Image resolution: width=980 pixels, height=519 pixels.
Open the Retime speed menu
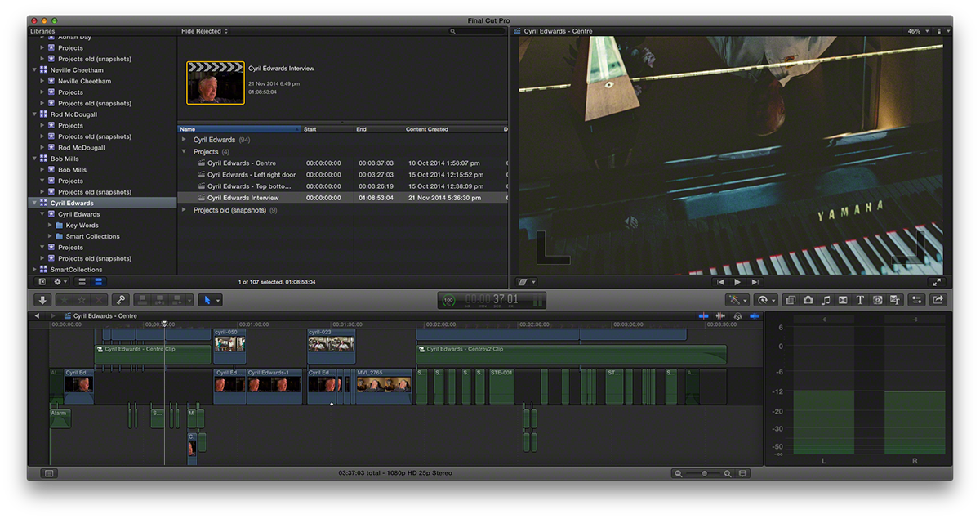click(x=765, y=300)
